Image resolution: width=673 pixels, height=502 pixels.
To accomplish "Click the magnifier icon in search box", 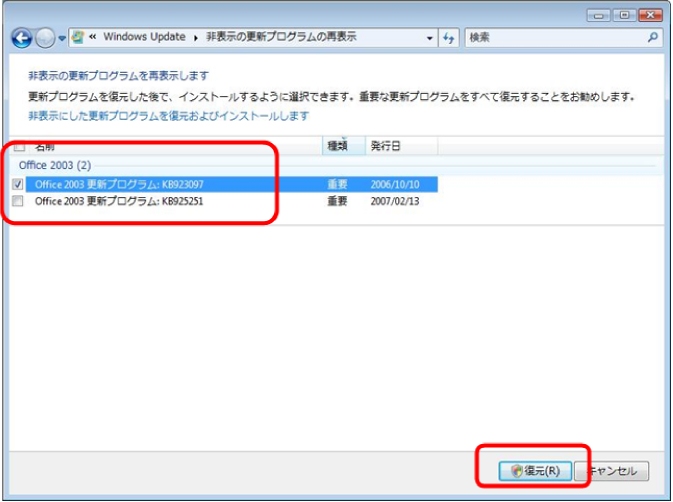I will coord(653,38).
